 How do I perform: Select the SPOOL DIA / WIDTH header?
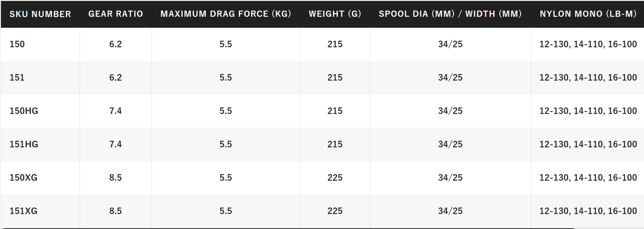click(450, 14)
